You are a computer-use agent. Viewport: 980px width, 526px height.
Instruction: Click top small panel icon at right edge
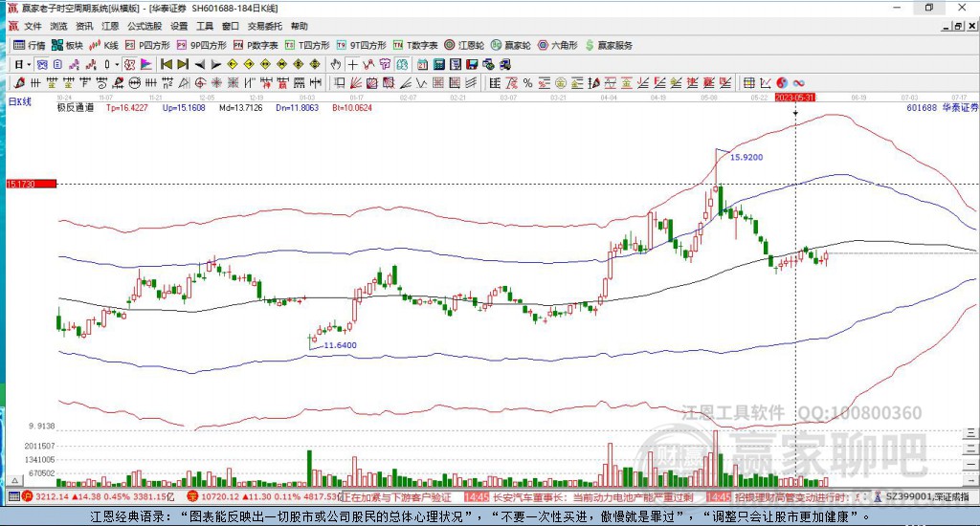pyautogui.click(x=970, y=432)
